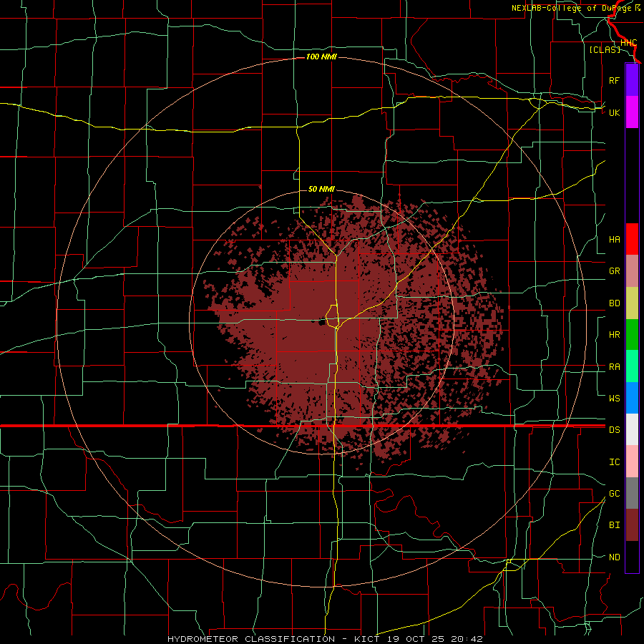Select the light pink IC legend swatch
The height and width of the screenshot is (644, 644).
point(632,462)
